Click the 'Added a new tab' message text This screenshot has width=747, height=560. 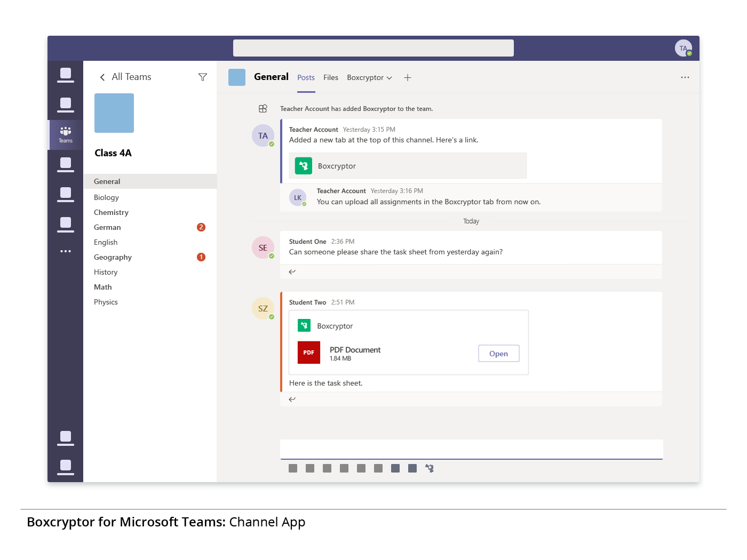pos(384,140)
